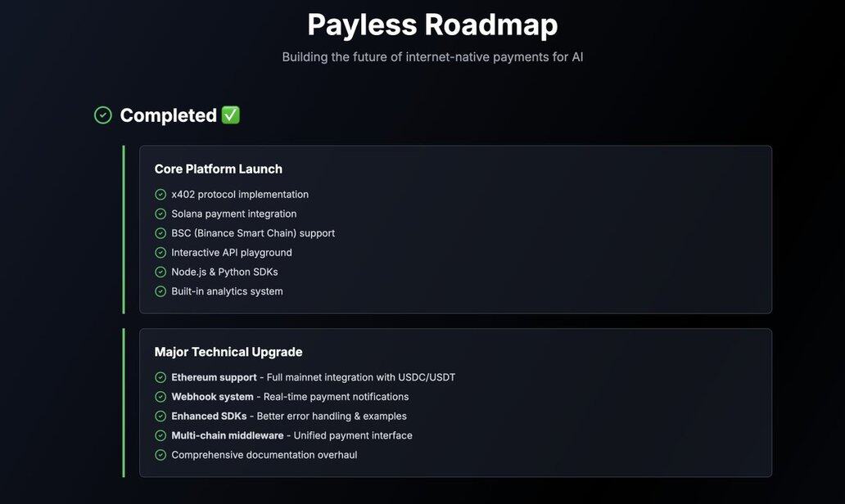Click check icon for documentation overhaul item

160,455
